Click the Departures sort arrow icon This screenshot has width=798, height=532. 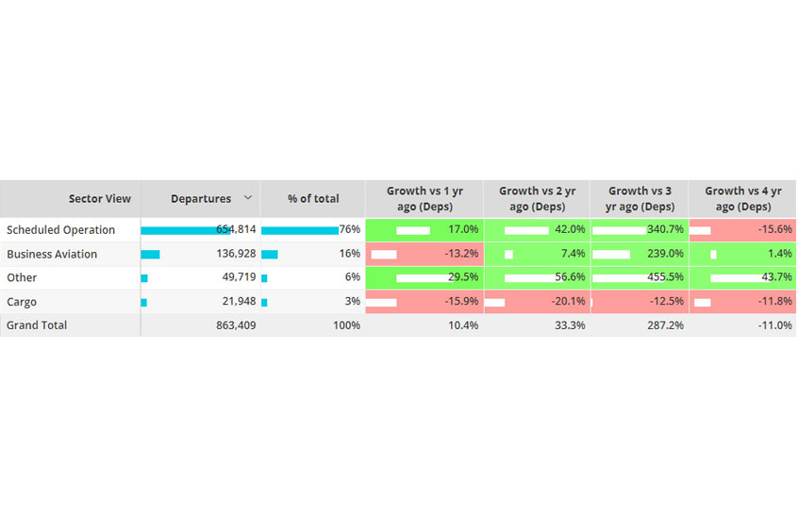(248, 198)
